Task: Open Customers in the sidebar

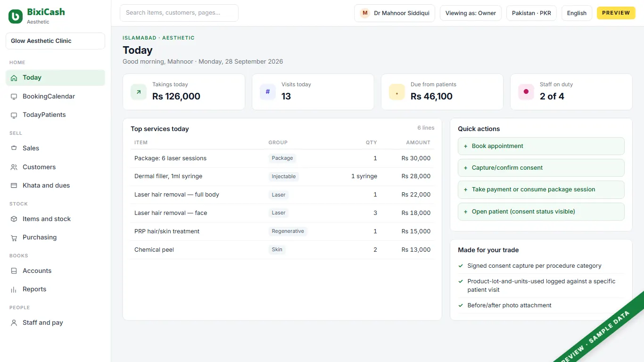Action: point(55,167)
